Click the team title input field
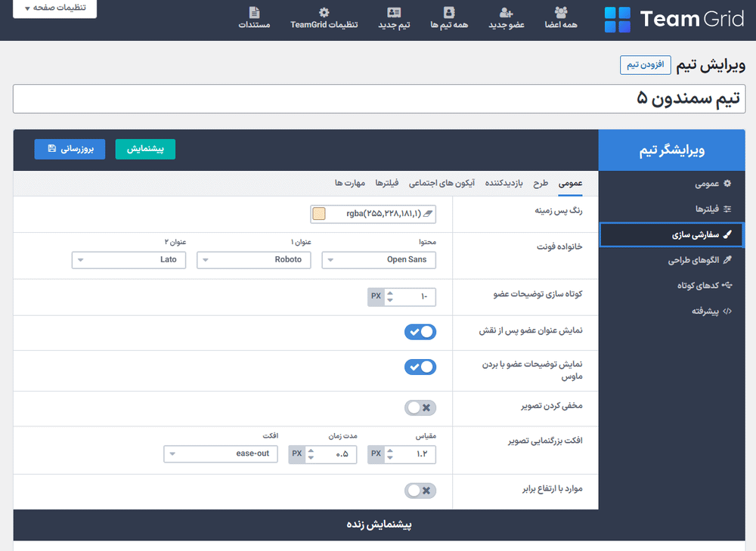The width and height of the screenshot is (756, 551). (x=379, y=99)
